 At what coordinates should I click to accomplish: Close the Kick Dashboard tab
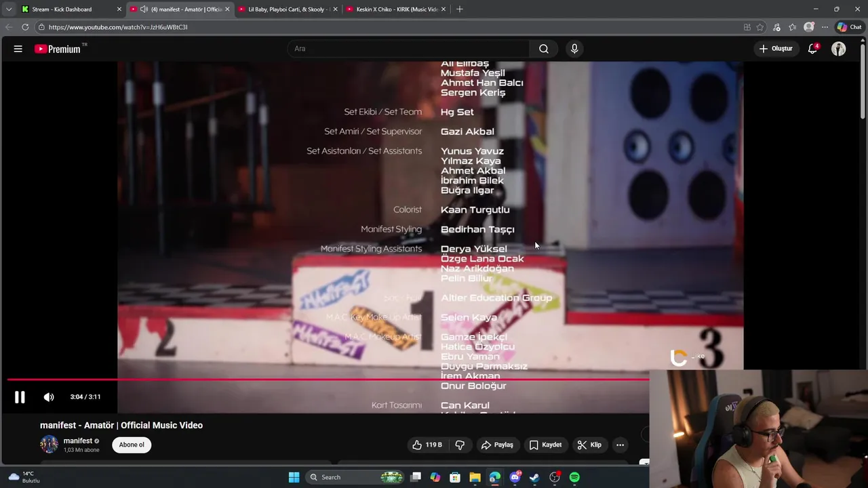[119, 9]
